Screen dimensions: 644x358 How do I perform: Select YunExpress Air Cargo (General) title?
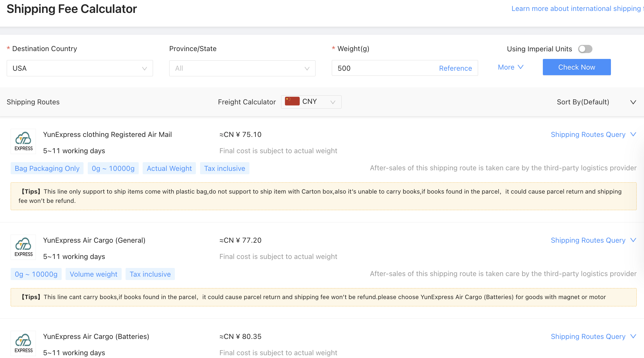point(94,240)
